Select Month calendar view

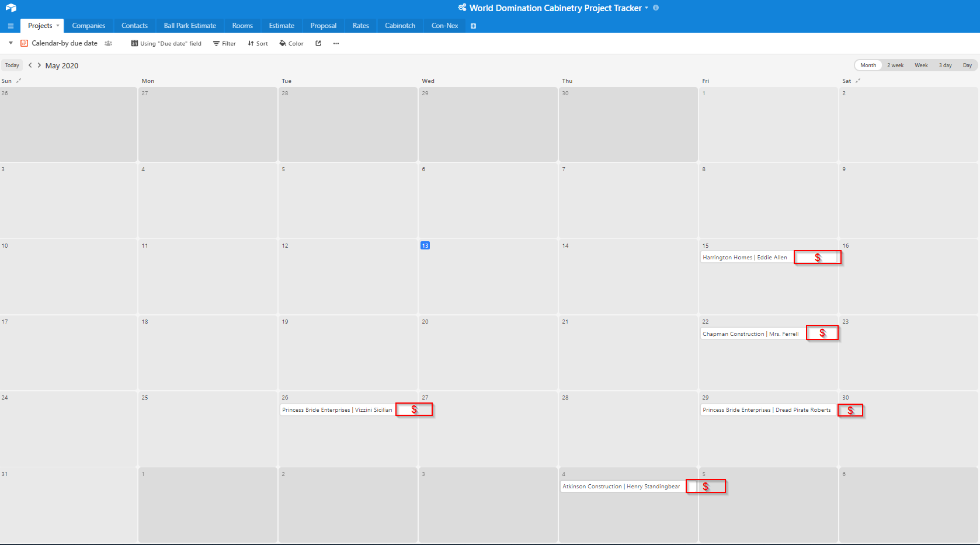[868, 65]
